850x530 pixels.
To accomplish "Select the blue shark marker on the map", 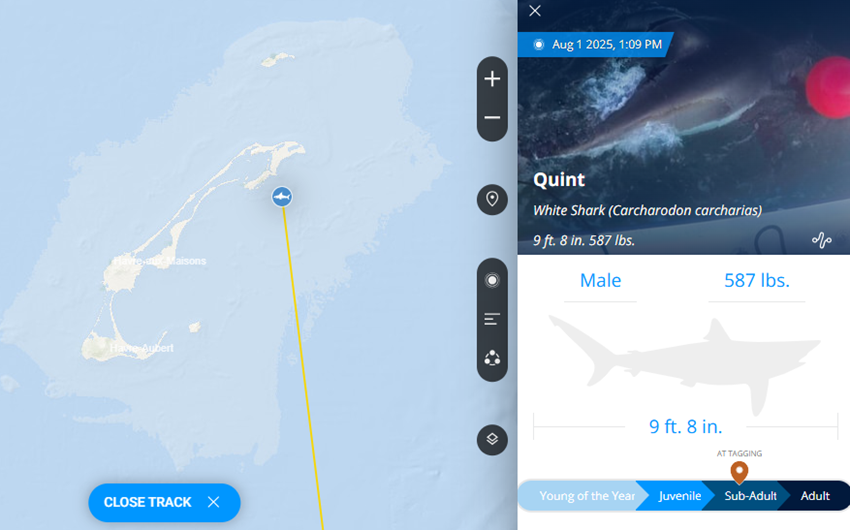I will click(282, 196).
